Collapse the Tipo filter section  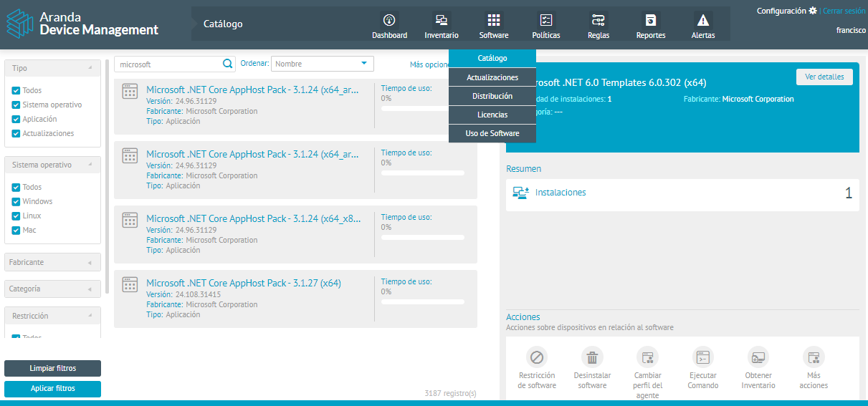pos(52,68)
